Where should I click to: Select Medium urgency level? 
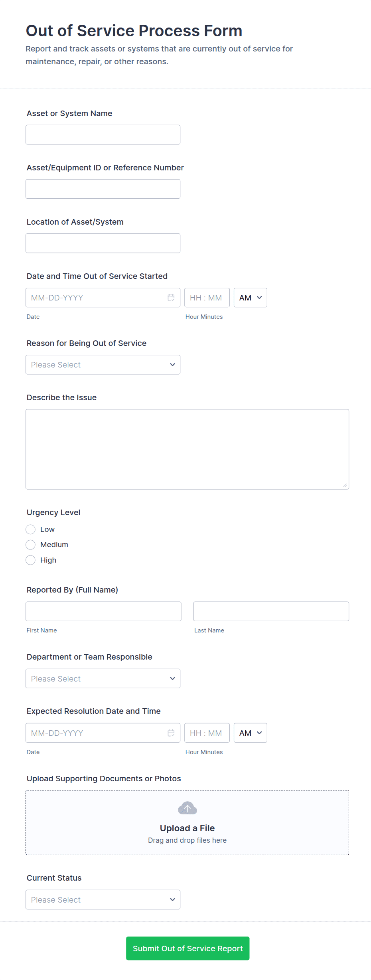pos(31,545)
